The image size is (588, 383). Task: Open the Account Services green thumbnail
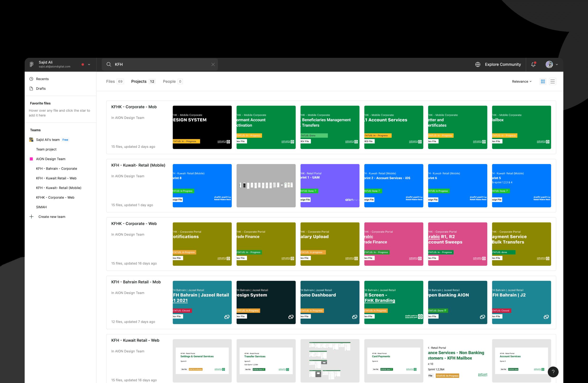394,128
